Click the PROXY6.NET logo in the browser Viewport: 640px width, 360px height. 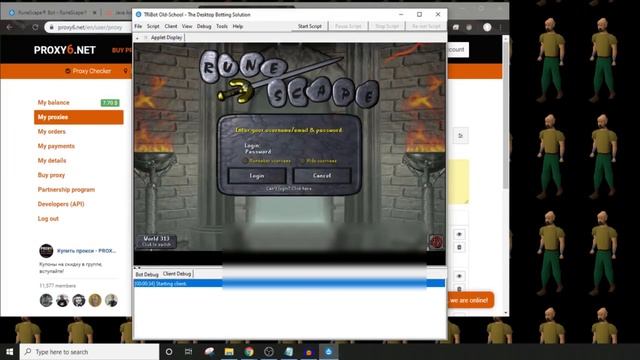[64, 50]
